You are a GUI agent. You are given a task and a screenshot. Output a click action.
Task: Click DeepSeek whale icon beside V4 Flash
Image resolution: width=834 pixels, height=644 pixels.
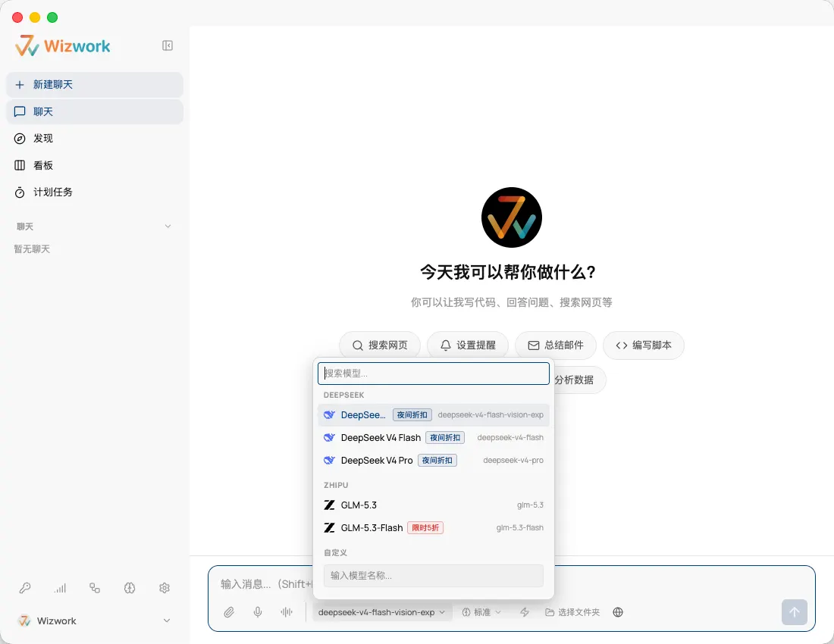click(329, 438)
